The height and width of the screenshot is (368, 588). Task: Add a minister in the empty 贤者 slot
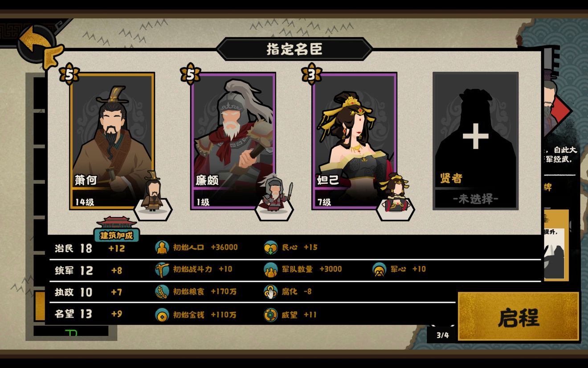pos(475,141)
